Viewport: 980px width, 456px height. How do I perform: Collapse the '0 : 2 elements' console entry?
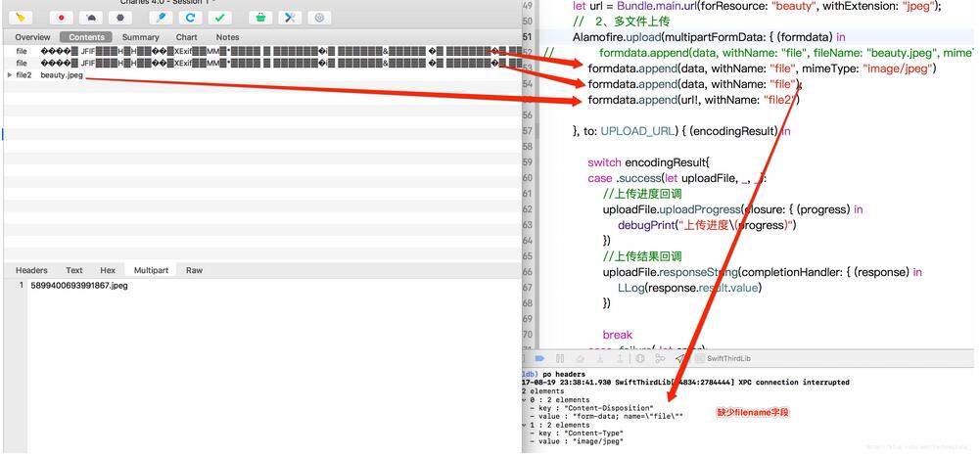(525, 399)
